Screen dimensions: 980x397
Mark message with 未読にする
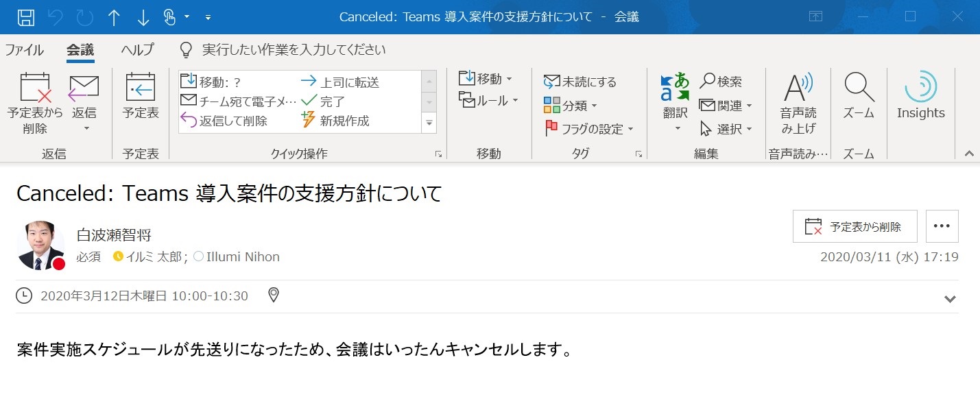pos(580,82)
